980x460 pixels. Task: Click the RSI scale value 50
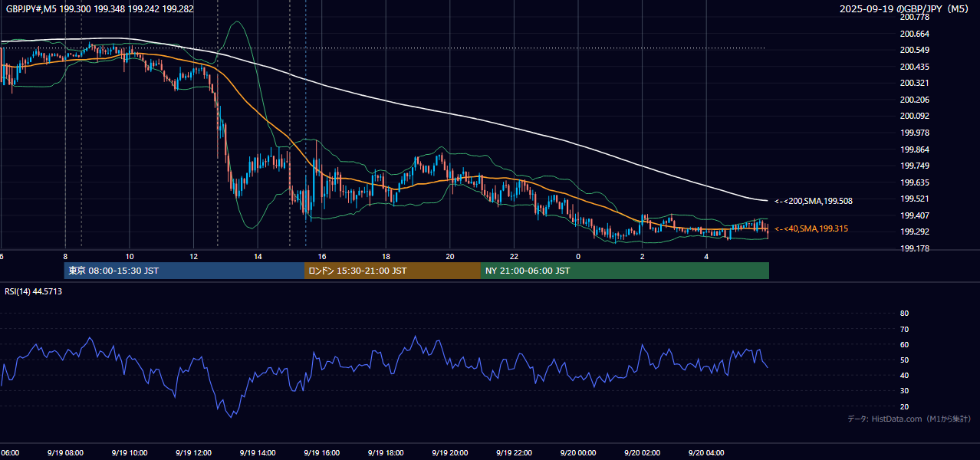[x=904, y=360]
